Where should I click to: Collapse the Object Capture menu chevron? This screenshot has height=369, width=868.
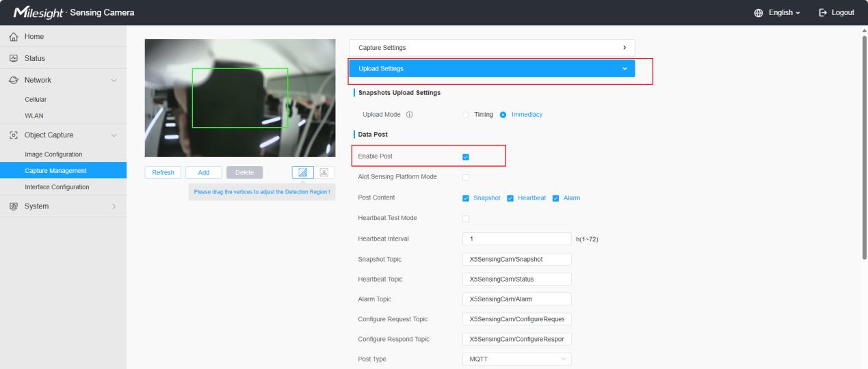click(114, 135)
